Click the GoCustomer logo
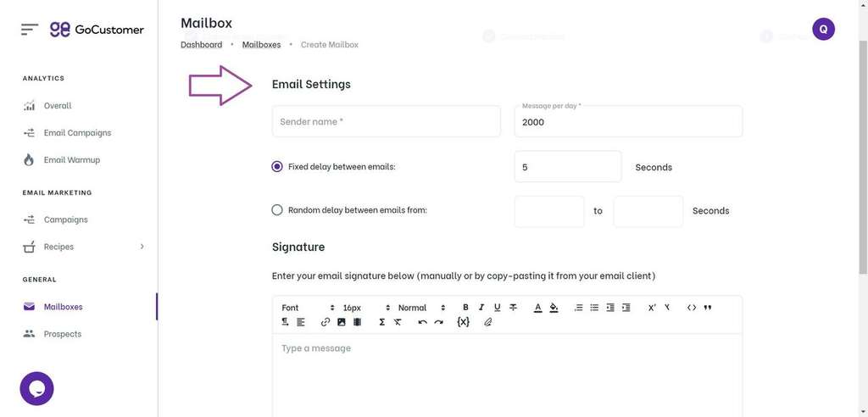Image resolution: width=868 pixels, height=417 pixels. coord(97,30)
